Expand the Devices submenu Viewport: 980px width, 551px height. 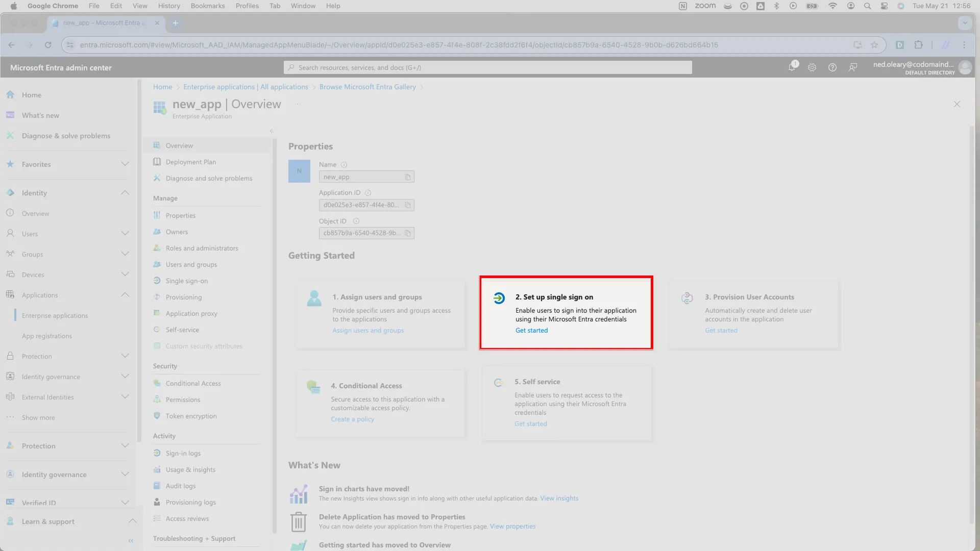tap(125, 274)
